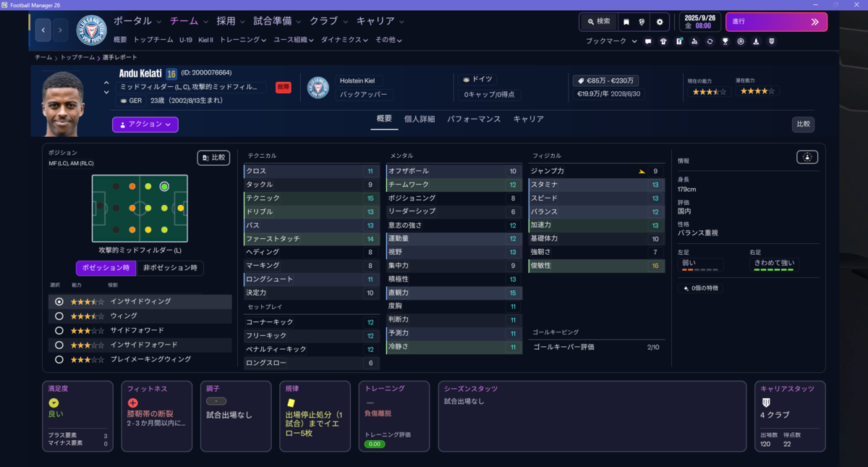Image resolution: width=868 pixels, height=467 pixels.
Task: Open Kiel II submenu item
Action: click(x=206, y=41)
